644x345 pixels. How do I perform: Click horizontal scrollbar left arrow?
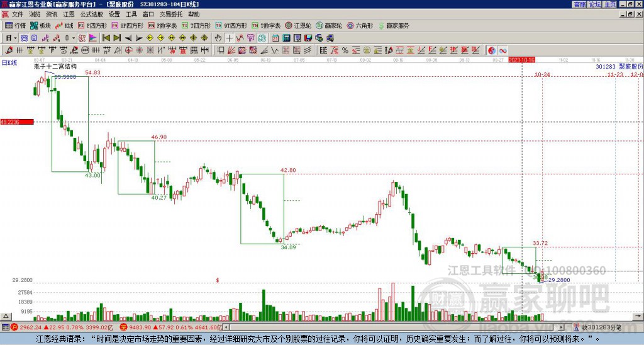[x=226, y=327]
